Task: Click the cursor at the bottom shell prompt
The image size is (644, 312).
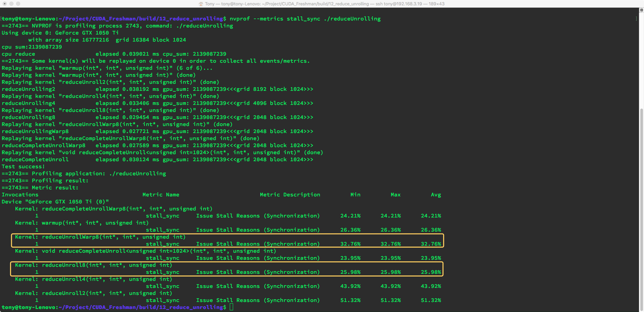Action: point(231,307)
